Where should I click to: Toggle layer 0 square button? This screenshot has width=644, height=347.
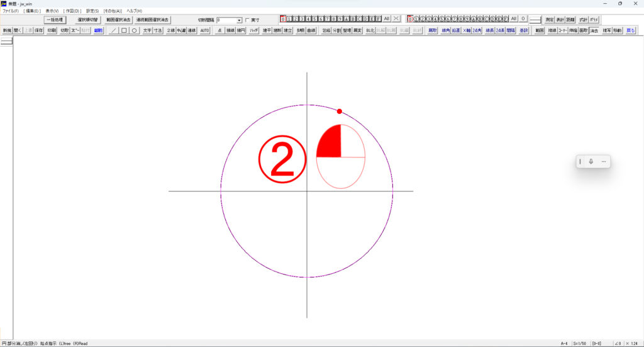pyautogui.click(x=283, y=20)
